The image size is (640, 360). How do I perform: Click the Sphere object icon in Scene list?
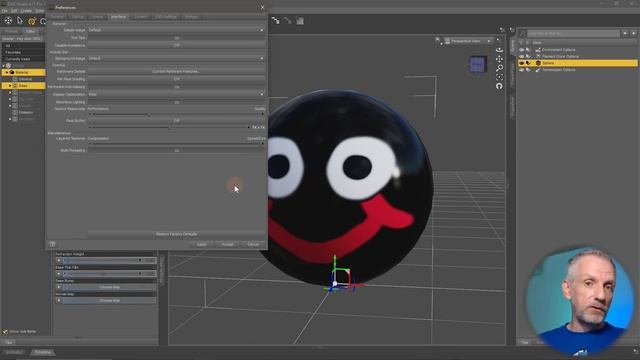538,63
